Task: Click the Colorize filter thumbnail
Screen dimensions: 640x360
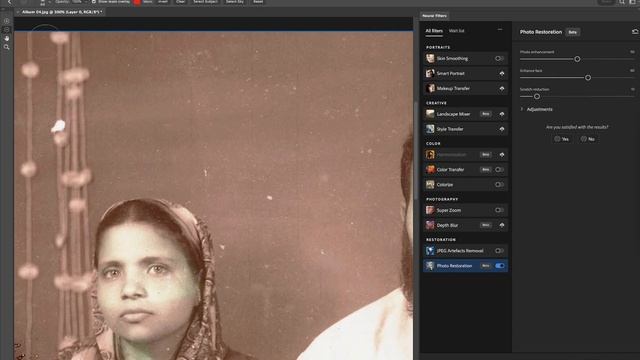Action: [430, 184]
